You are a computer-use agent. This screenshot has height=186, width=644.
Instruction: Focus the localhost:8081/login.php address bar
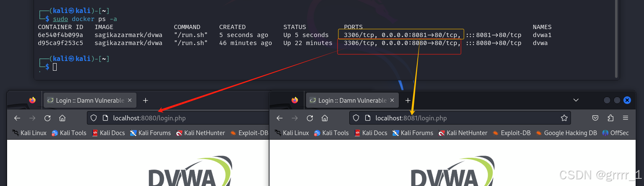pos(460,118)
